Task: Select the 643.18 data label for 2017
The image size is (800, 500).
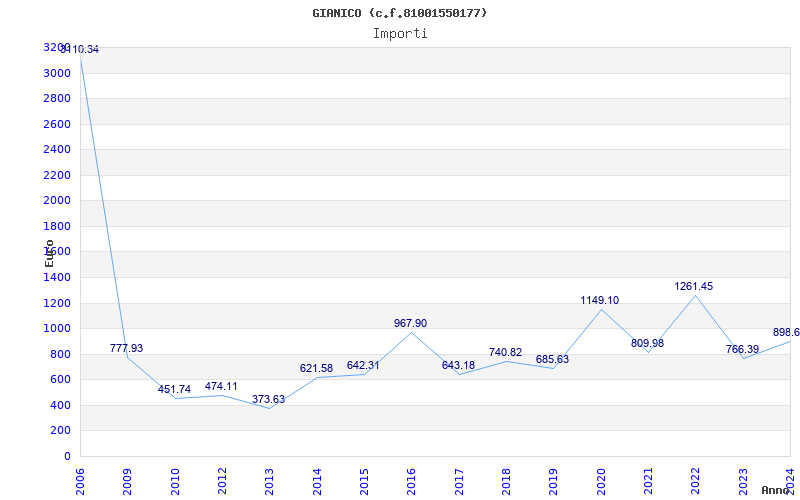Action: click(458, 365)
